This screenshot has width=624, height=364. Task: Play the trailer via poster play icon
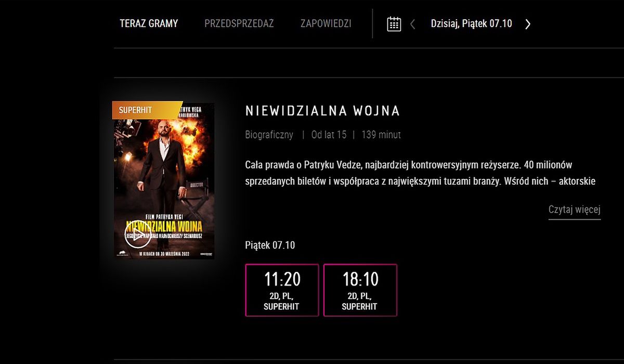tap(138, 235)
